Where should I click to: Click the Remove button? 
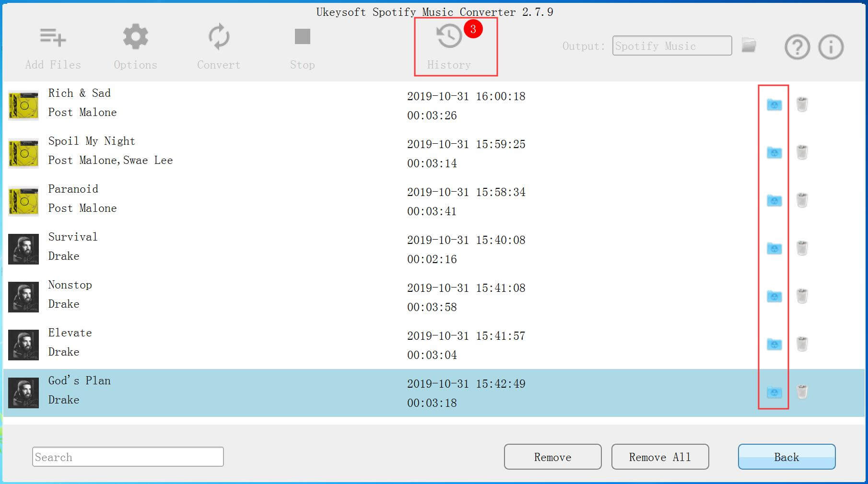[x=552, y=457]
